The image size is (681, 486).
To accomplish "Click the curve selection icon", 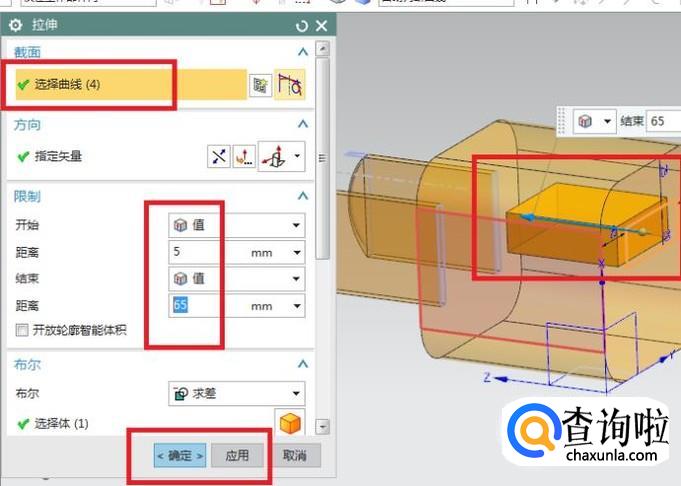I will point(289,84).
